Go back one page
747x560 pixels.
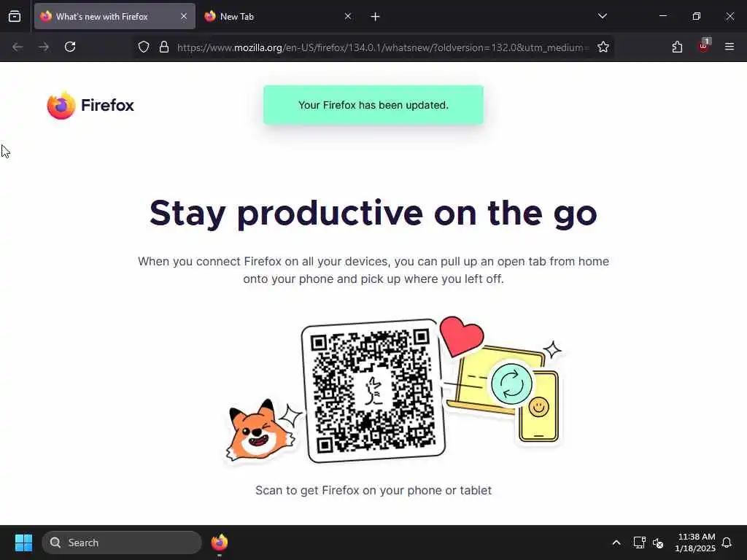18,47
